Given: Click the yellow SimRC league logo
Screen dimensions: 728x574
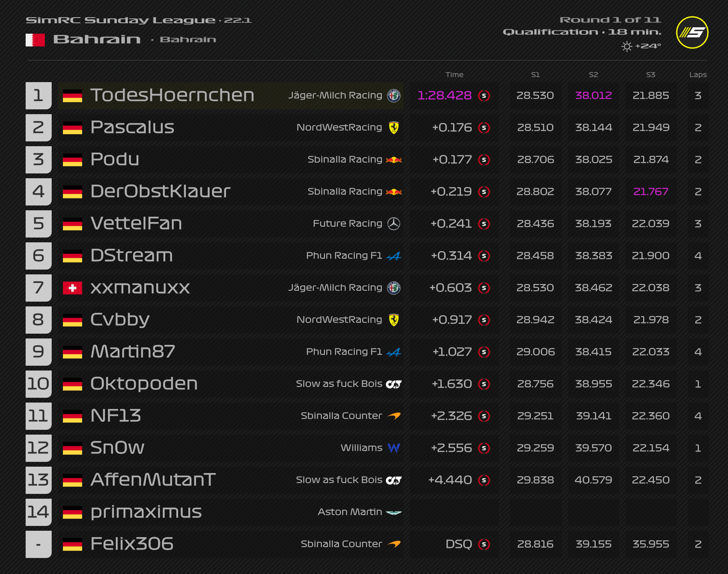Looking at the screenshot, I should tap(692, 32).
